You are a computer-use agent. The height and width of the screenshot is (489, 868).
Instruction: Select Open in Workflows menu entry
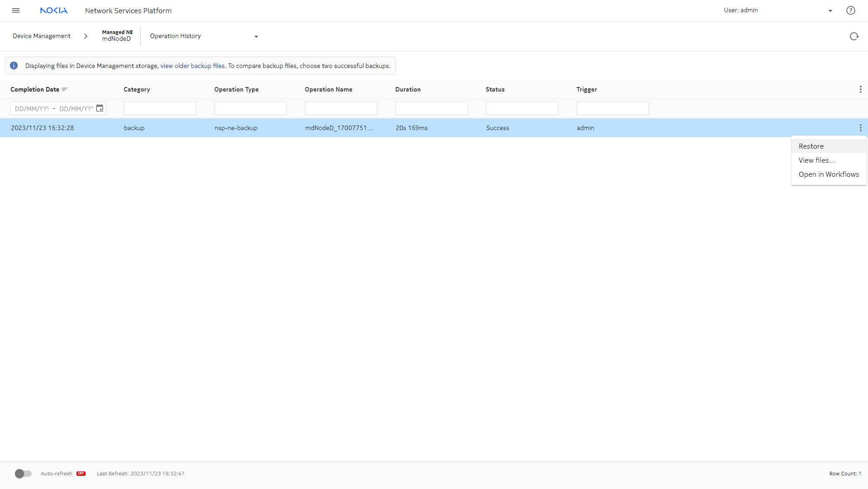(x=828, y=174)
